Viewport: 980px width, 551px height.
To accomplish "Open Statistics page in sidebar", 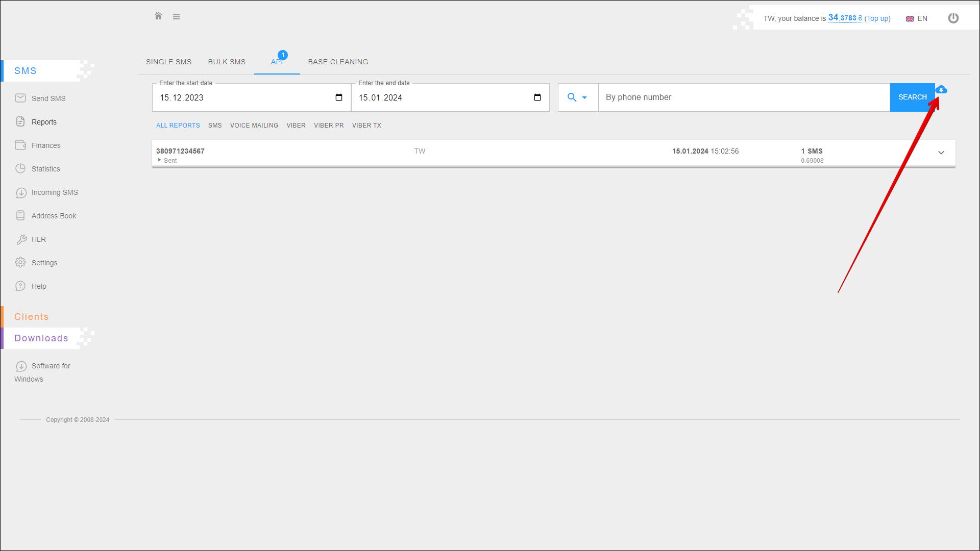I will (45, 169).
